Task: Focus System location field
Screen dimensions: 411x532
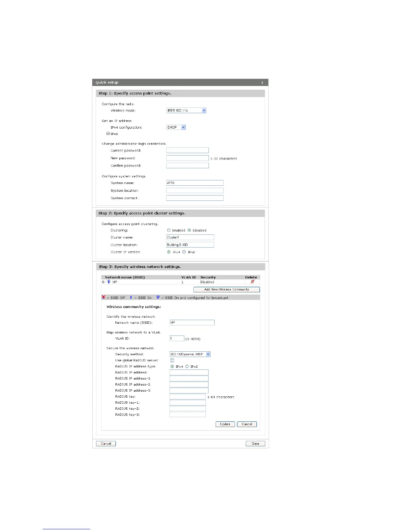Action: point(195,190)
